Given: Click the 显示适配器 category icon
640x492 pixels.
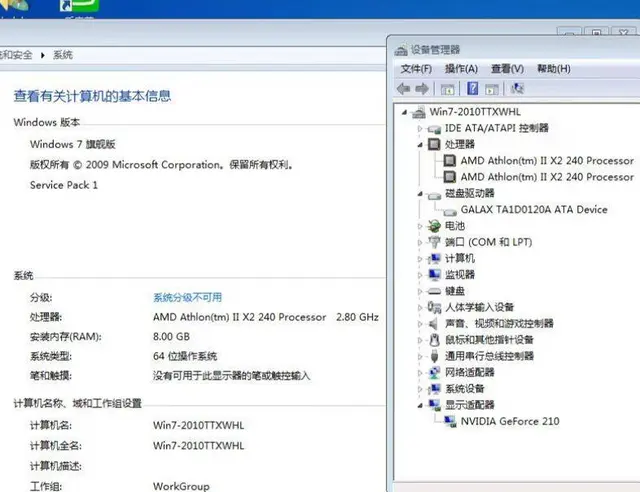Looking at the screenshot, I should click(434, 405).
